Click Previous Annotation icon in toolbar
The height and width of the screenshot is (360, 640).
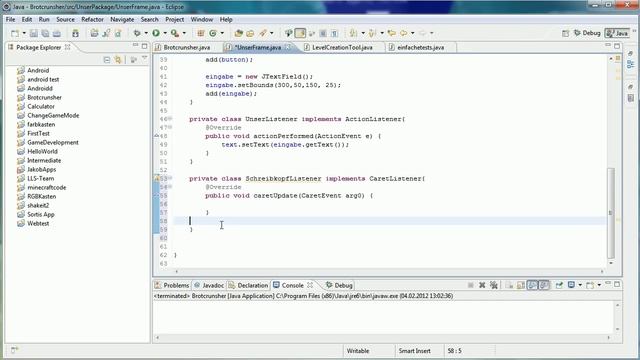pyautogui.click(x=372, y=33)
